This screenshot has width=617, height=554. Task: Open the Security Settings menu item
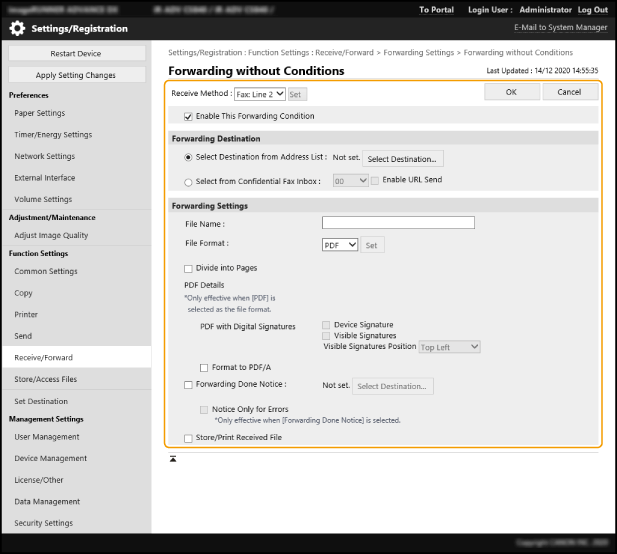click(43, 523)
